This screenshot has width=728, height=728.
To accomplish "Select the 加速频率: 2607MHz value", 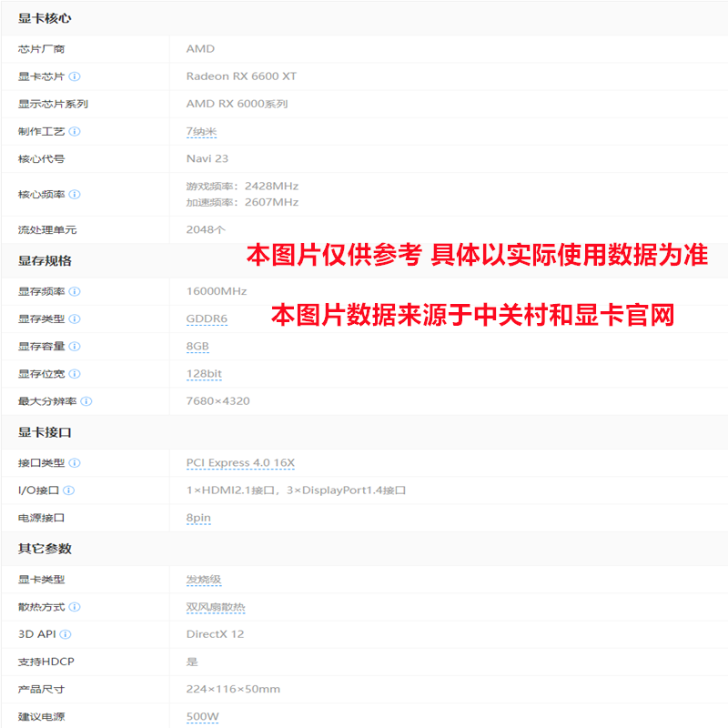I will coord(242,202).
